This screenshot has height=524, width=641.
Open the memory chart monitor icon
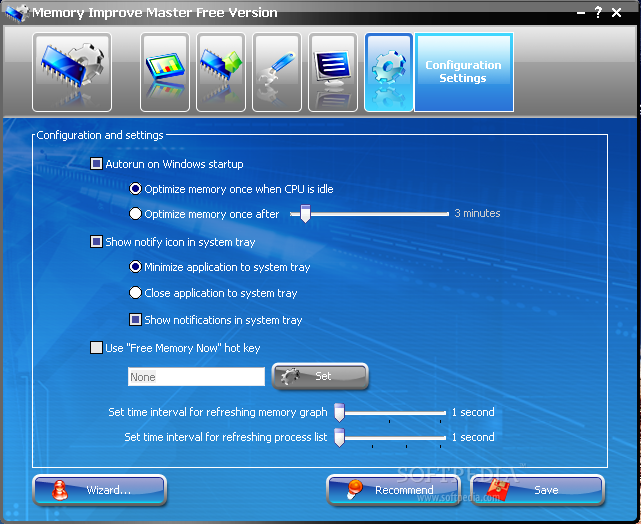(x=165, y=72)
